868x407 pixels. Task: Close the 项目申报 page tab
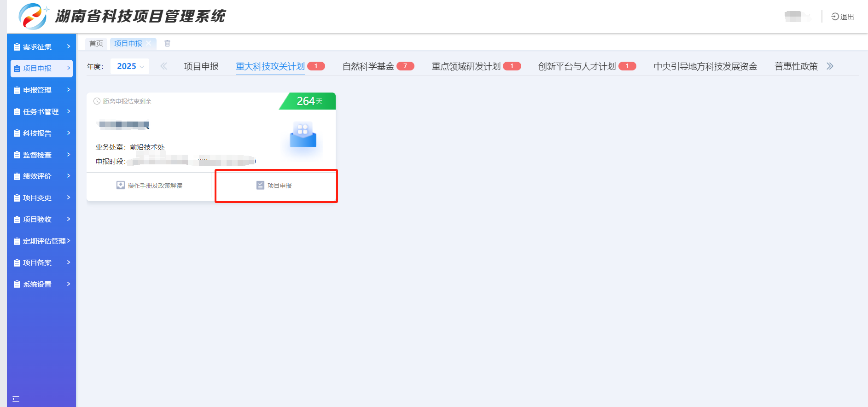[149, 43]
